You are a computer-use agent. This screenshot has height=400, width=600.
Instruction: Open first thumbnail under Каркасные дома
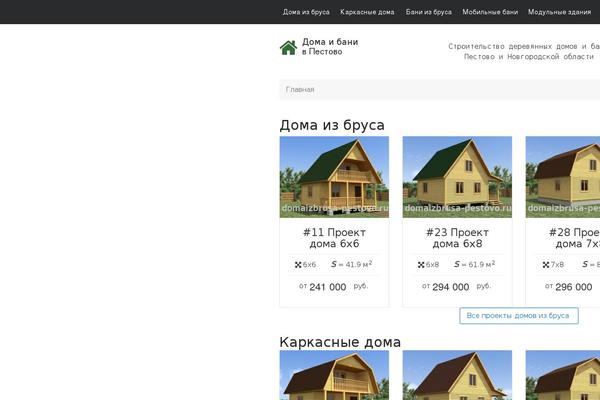tap(334, 375)
